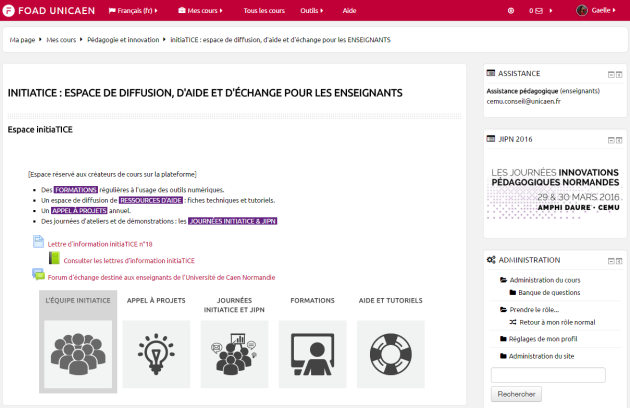The height and width of the screenshot is (408, 630).
Task: Open the Aide et tutoriels lifebuoy icon
Action: (391, 352)
